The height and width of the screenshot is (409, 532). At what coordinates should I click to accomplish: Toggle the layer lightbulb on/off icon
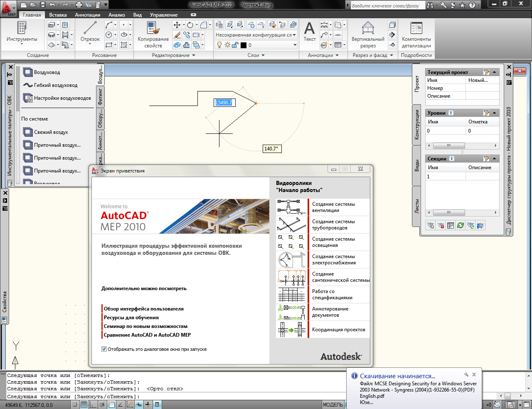[x=220, y=45]
